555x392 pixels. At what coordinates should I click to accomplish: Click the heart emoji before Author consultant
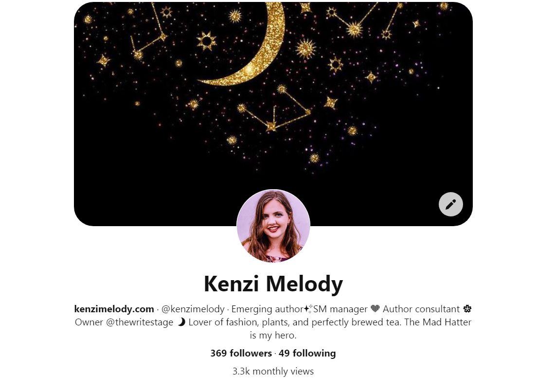coord(375,308)
